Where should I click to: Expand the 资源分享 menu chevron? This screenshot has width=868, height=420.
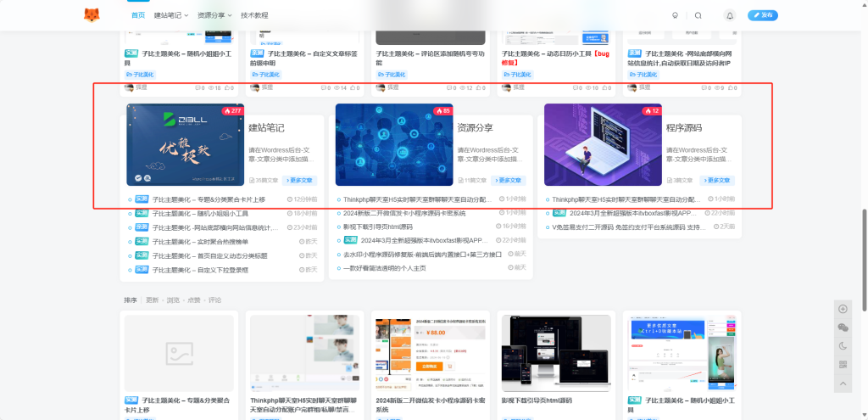pyautogui.click(x=229, y=15)
